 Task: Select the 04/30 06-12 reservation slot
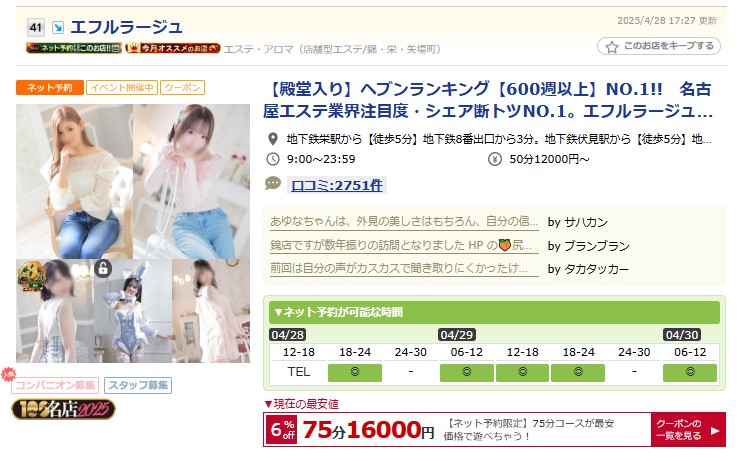(690, 372)
